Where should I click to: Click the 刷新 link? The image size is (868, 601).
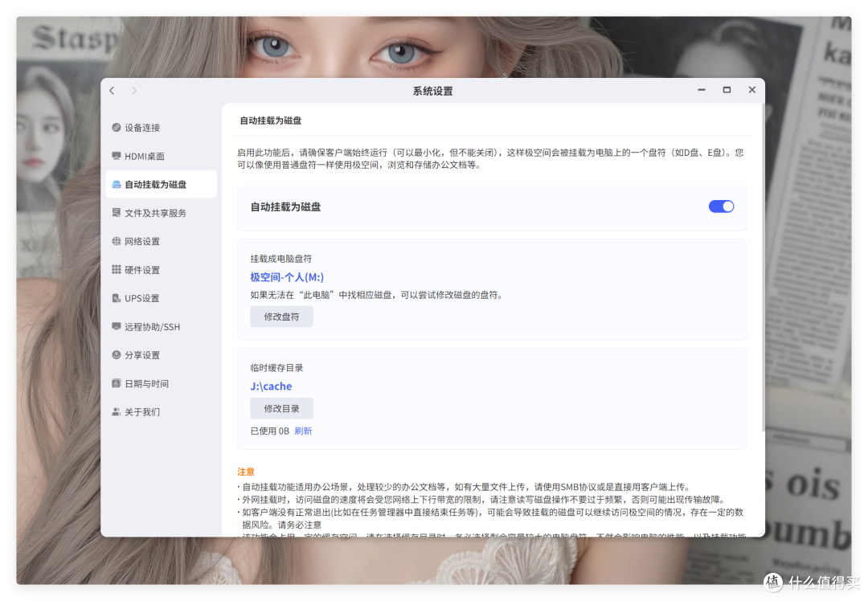(x=303, y=431)
